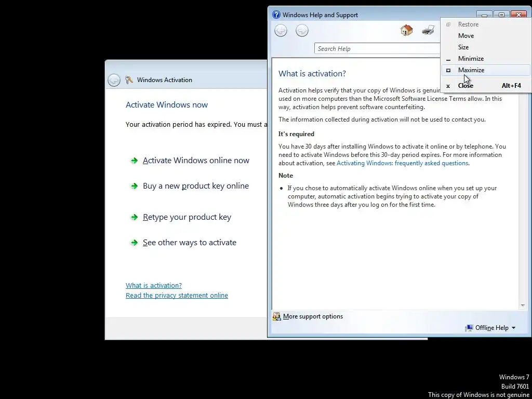Click green arrow beside See other ways to activate
Screen dimensions: 532x399
pyautogui.click(x=135, y=243)
